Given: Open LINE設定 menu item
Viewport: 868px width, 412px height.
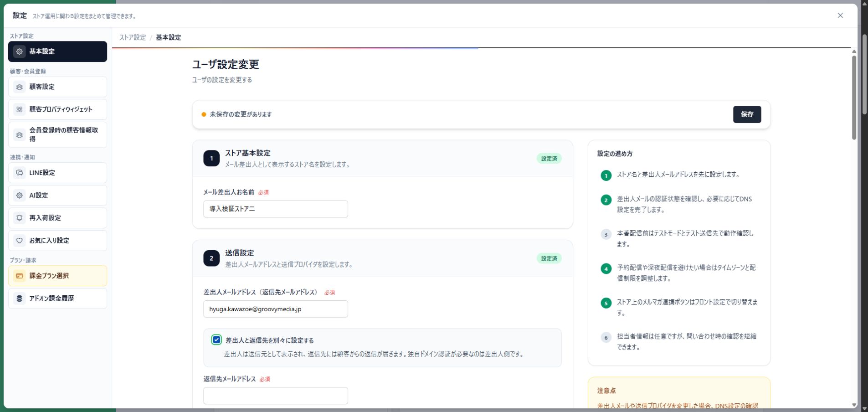Looking at the screenshot, I should [x=57, y=173].
